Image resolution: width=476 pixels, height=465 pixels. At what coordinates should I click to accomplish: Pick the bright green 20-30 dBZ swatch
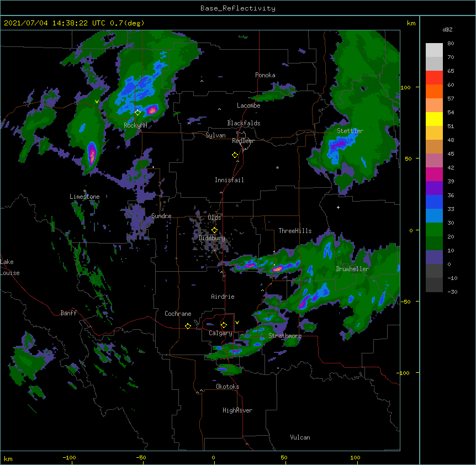point(434,230)
